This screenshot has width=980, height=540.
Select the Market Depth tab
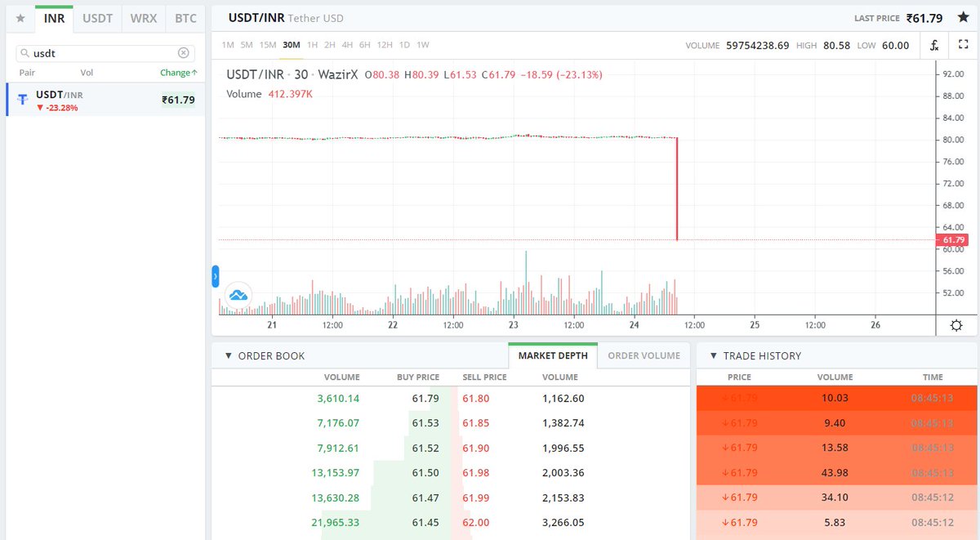pyautogui.click(x=553, y=355)
